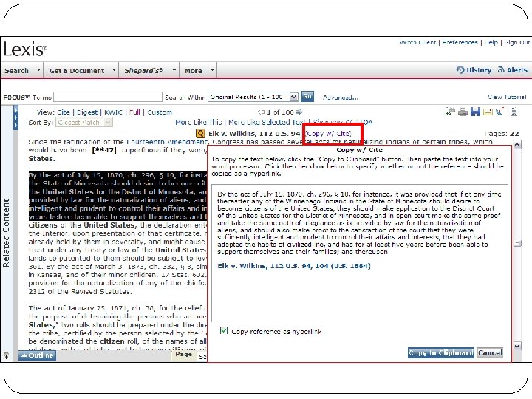Expand the Outline panel
This screenshot has height=399, width=532.
pos(38,355)
